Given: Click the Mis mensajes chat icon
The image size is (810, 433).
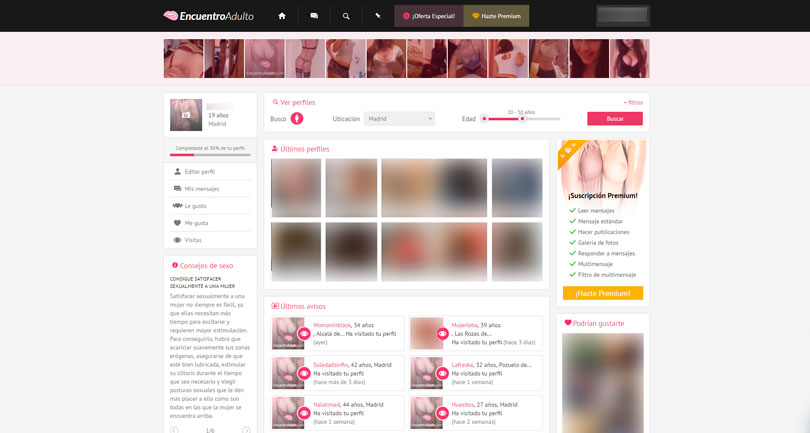Looking at the screenshot, I should pos(177,189).
